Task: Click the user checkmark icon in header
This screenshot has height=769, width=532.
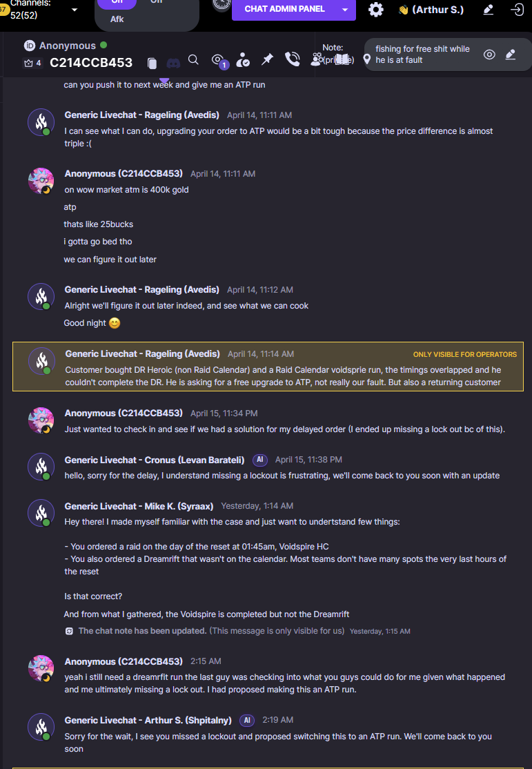Action: (x=242, y=60)
